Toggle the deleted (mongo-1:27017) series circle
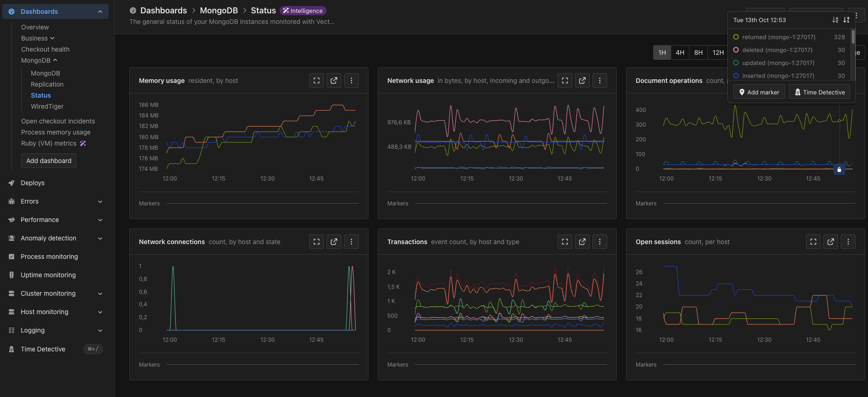 point(736,50)
